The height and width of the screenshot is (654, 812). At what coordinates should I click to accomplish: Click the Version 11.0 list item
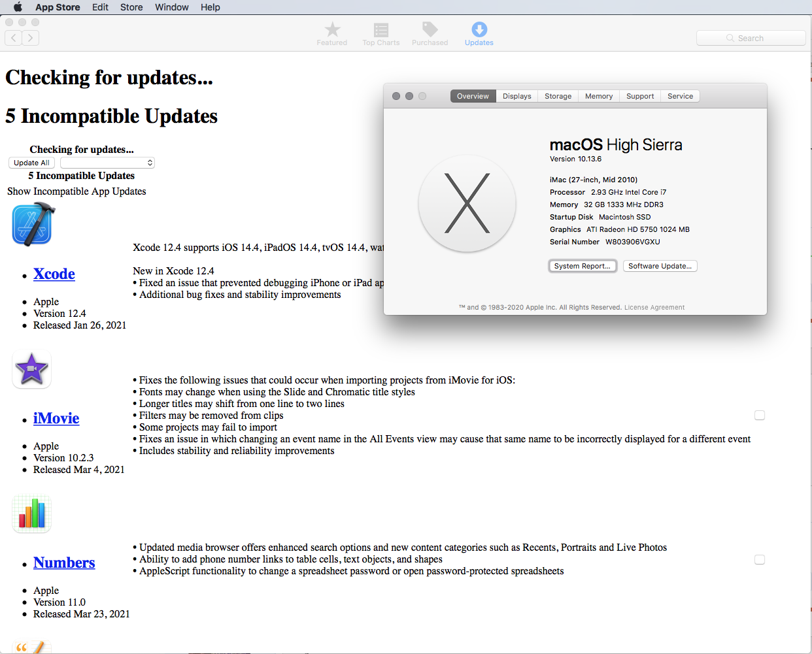click(x=59, y=602)
